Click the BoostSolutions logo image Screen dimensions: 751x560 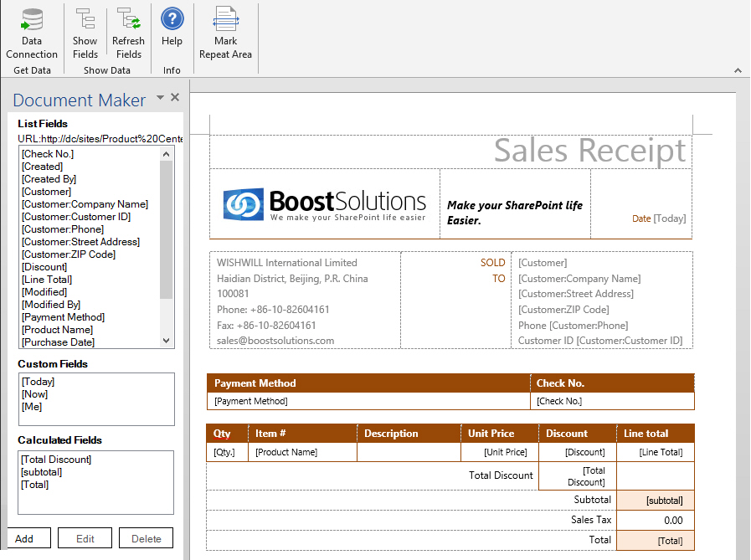324,204
